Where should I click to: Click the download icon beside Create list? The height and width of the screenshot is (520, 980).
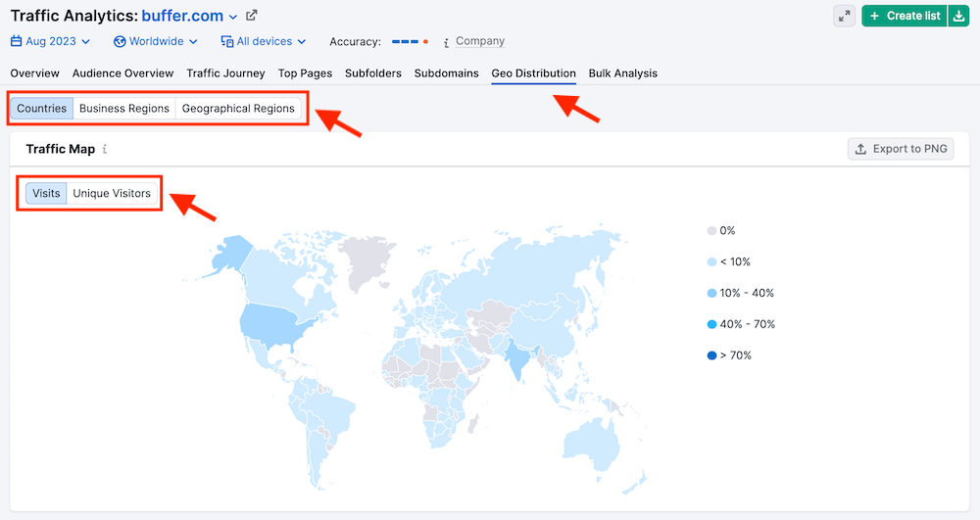(x=958, y=16)
